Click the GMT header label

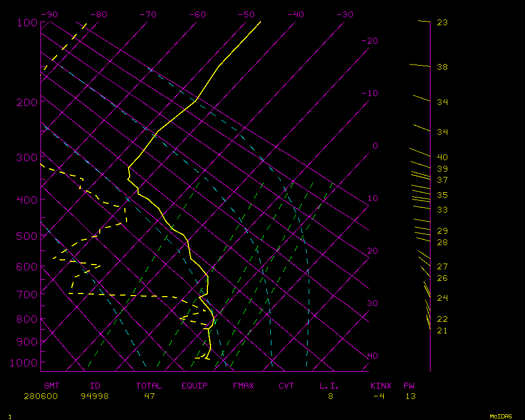coord(51,386)
